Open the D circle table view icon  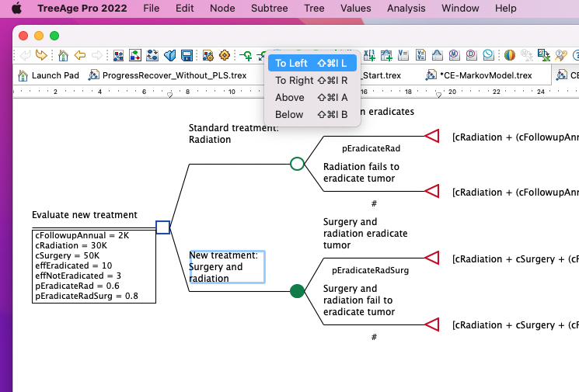coord(471,55)
